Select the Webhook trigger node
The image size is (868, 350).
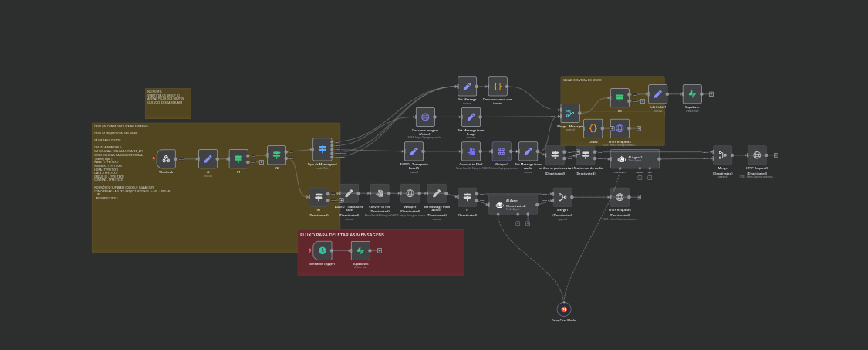166,158
